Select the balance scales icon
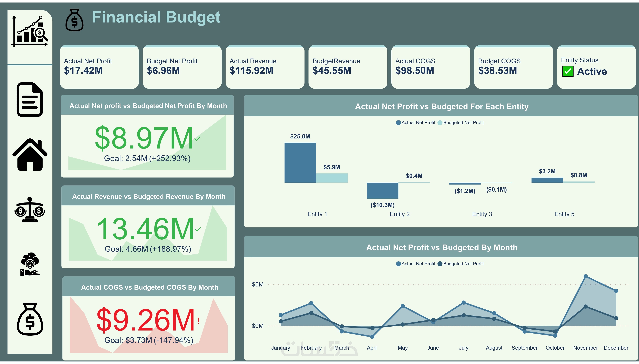The image size is (639, 364). point(30,210)
